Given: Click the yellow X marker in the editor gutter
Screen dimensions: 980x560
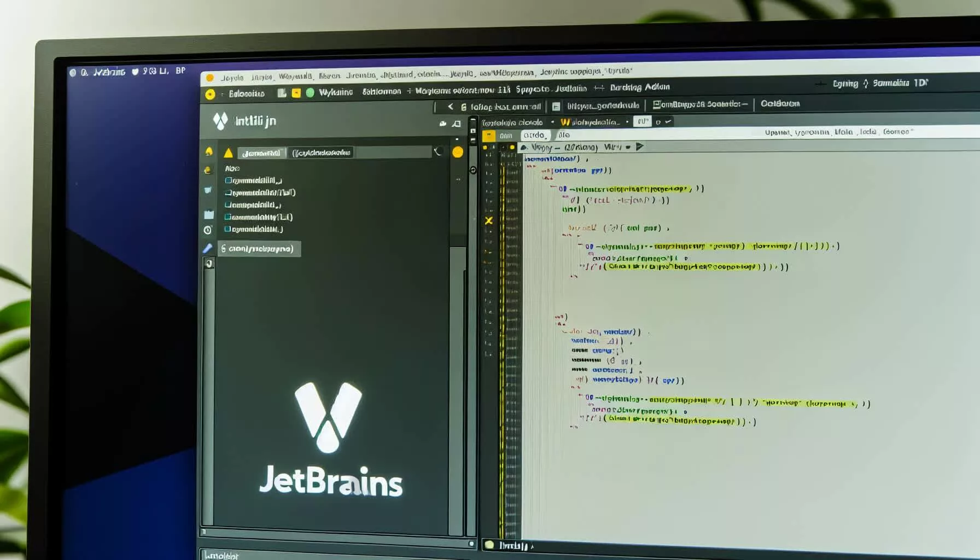Looking at the screenshot, I should [x=488, y=220].
